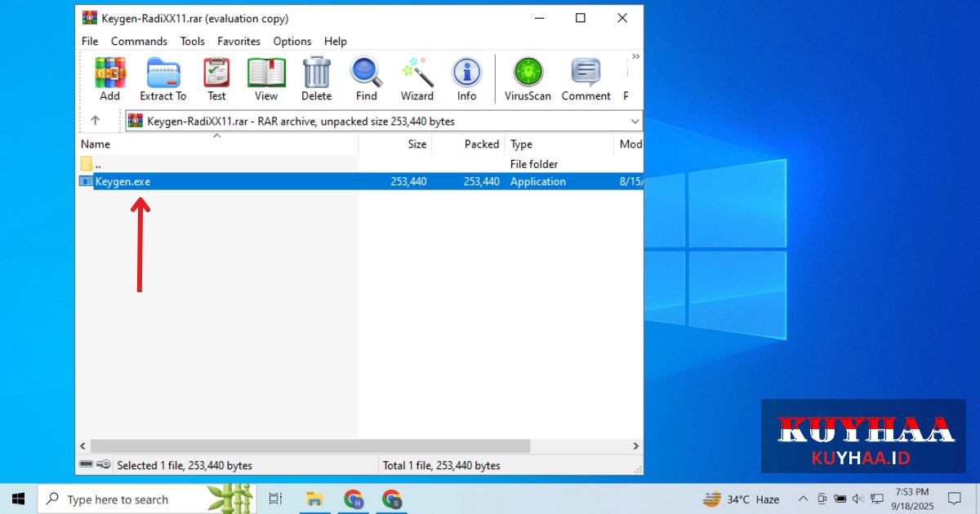Image resolution: width=980 pixels, height=514 pixels.
Task: Sort files by Packed column
Action: [x=468, y=144]
